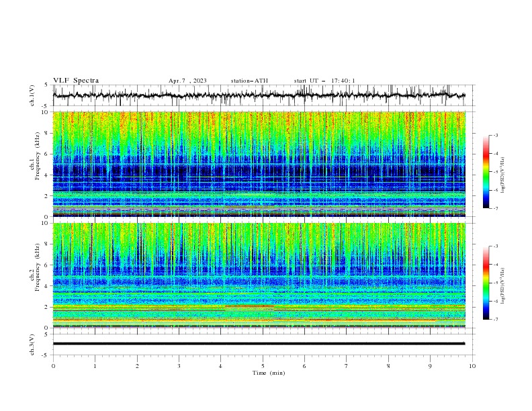Click the ch.2 frequency axis "6" tick label

(x=47, y=265)
